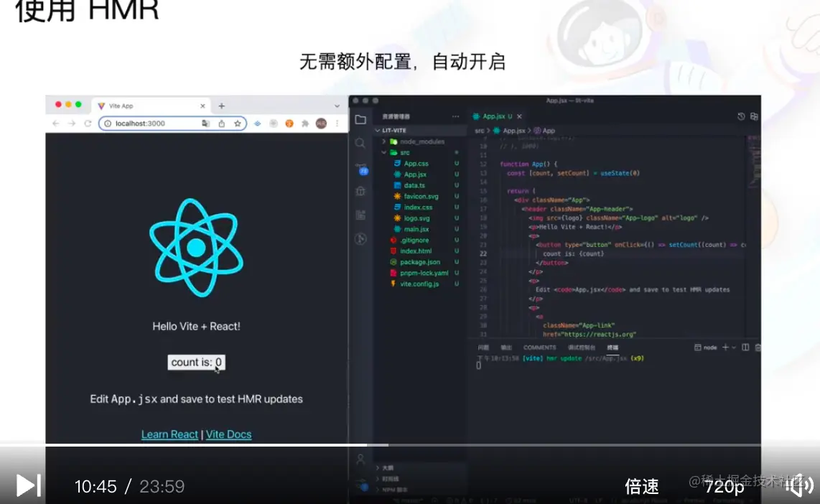820x504 pixels.
Task: Open a new browser tab with plus
Action: click(x=222, y=106)
